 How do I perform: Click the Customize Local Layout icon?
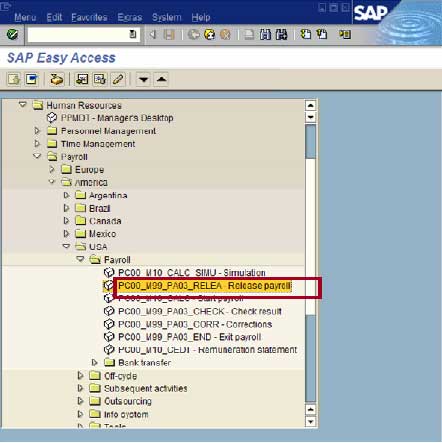click(x=345, y=34)
